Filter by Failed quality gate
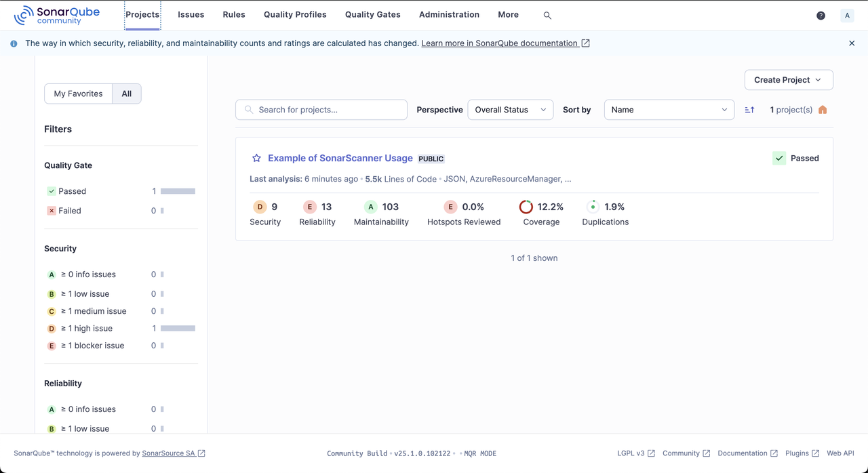 69,211
